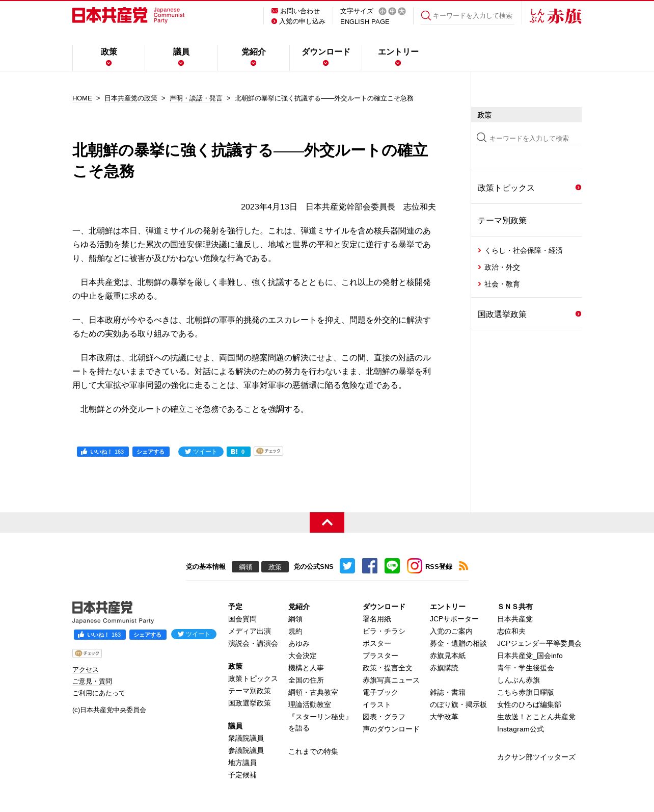Open カクサン部ツイッターズ footer link

536,757
